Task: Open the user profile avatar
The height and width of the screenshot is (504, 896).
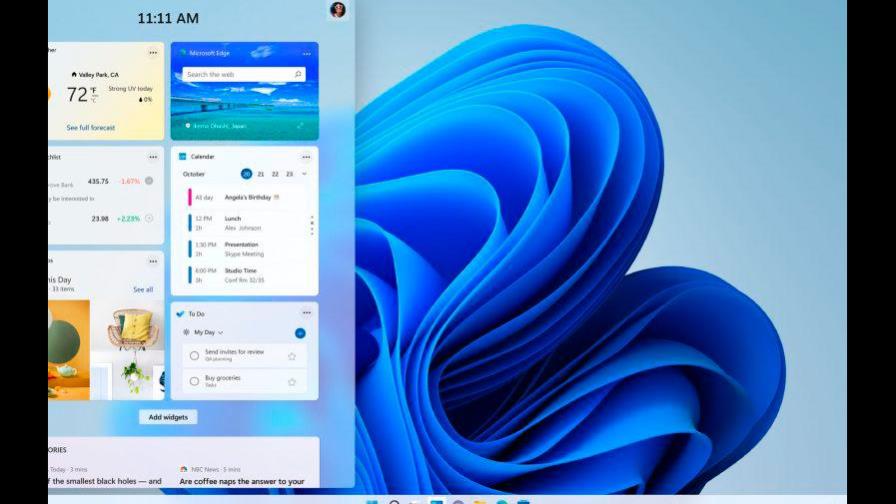Action: [x=338, y=10]
